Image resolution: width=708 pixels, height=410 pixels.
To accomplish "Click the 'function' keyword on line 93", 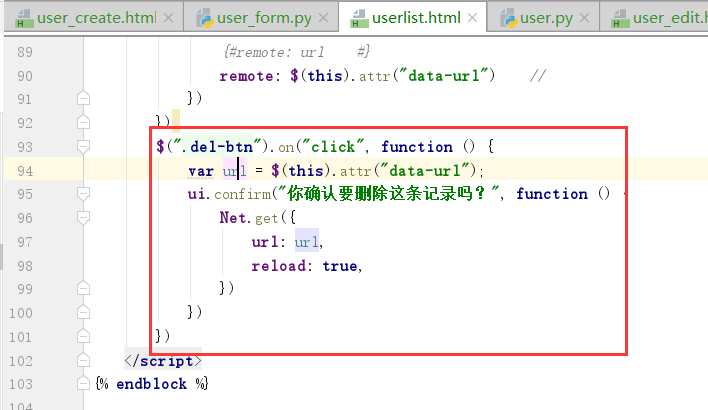I will click(417, 147).
